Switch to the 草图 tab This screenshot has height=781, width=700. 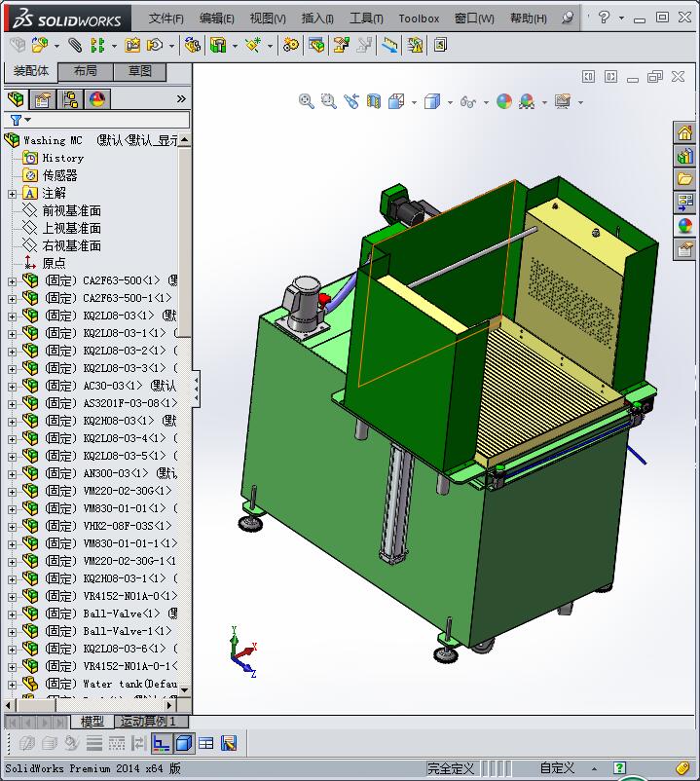pyautogui.click(x=140, y=71)
